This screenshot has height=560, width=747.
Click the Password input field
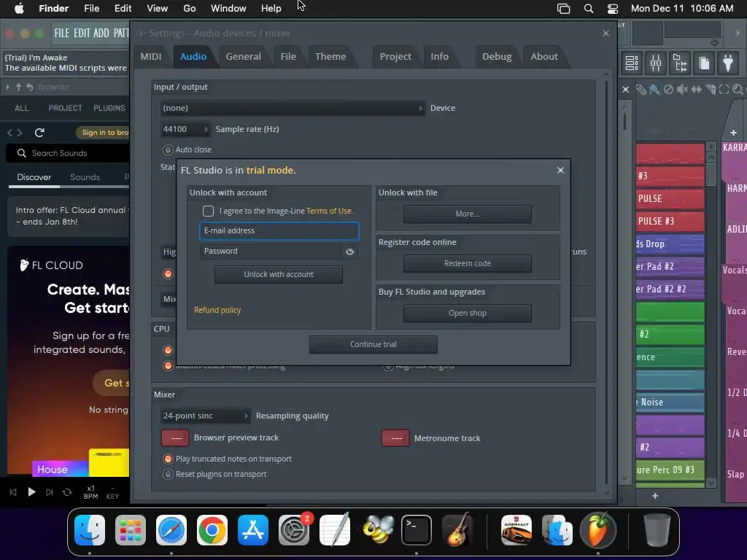(271, 252)
